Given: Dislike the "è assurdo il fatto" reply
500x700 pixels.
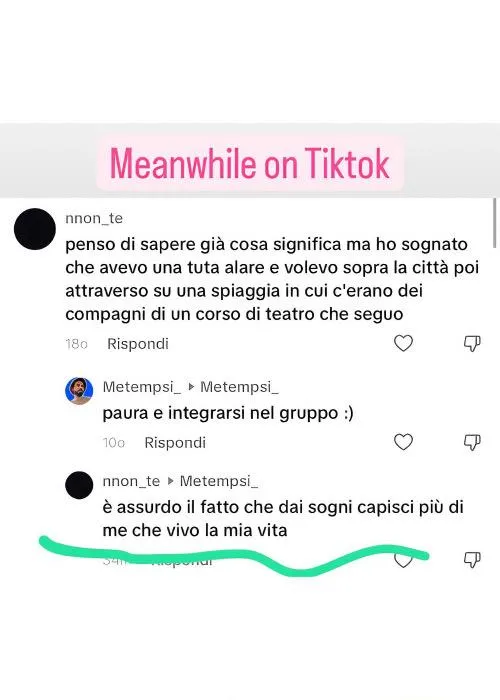Looking at the screenshot, I should (x=472, y=559).
